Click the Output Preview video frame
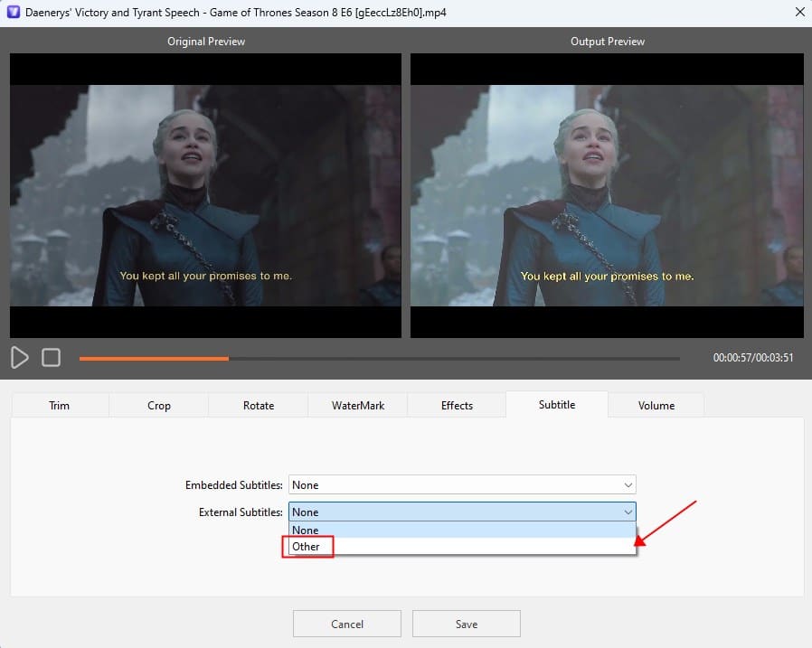This screenshot has width=812, height=648. (x=607, y=195)
